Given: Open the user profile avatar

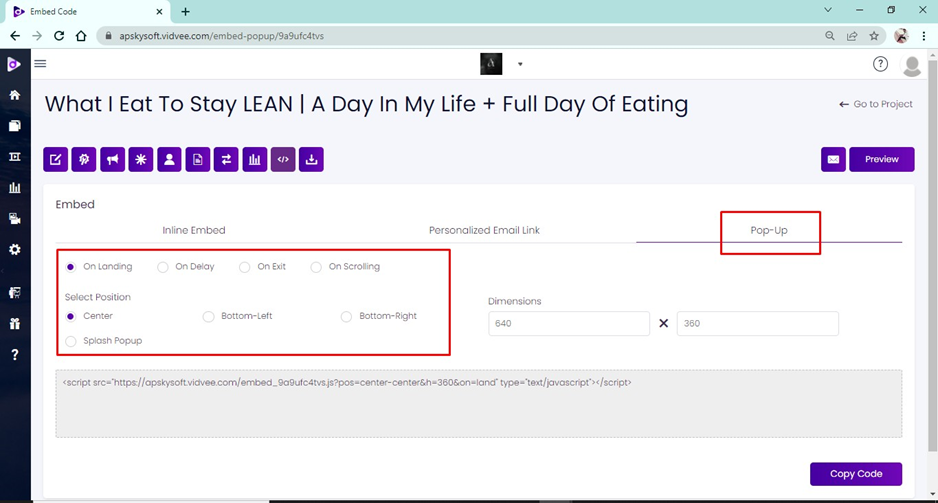Looking at the screenshot, I should point(912,66).
